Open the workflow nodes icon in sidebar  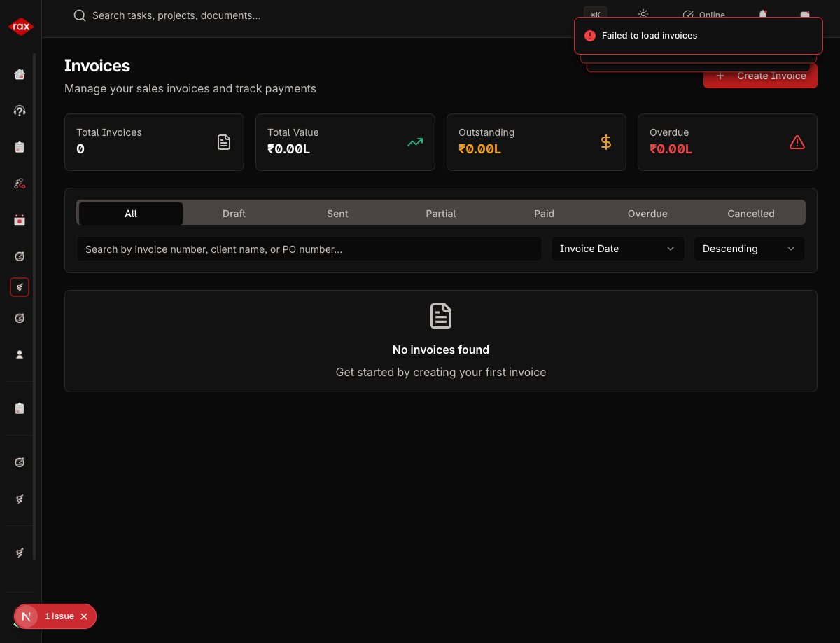click(x=19, y=184)
